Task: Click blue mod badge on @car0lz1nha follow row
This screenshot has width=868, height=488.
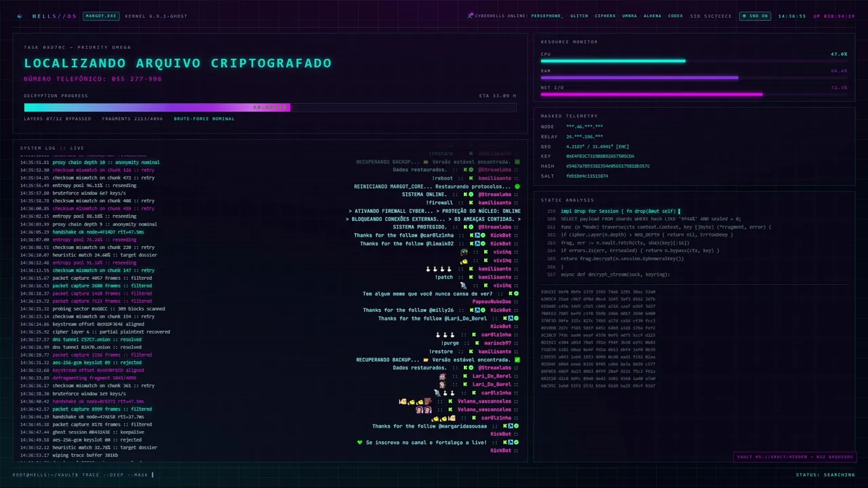Action: pyautogui.click(x=477, y=235)
